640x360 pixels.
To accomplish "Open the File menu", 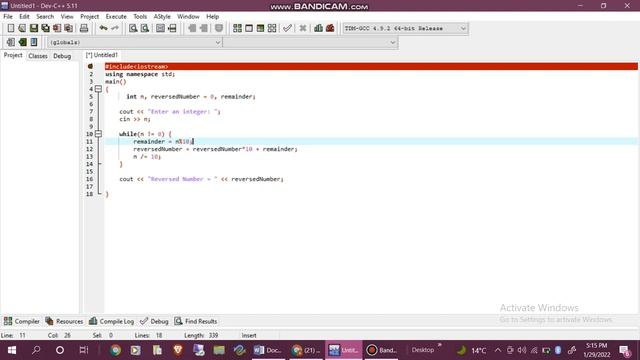I will (x=8, y=16).
